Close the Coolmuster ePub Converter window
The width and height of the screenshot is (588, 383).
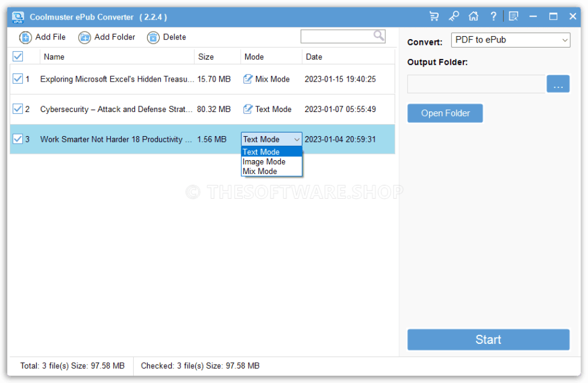click(572, 17)
